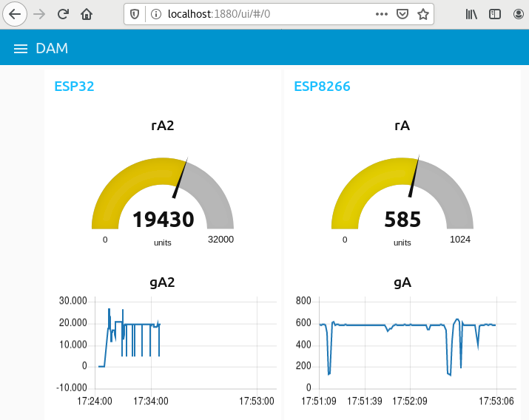Click the tracking protection shield icon
The width and height of the screenshot is (529, 420).
coord(135,14)
